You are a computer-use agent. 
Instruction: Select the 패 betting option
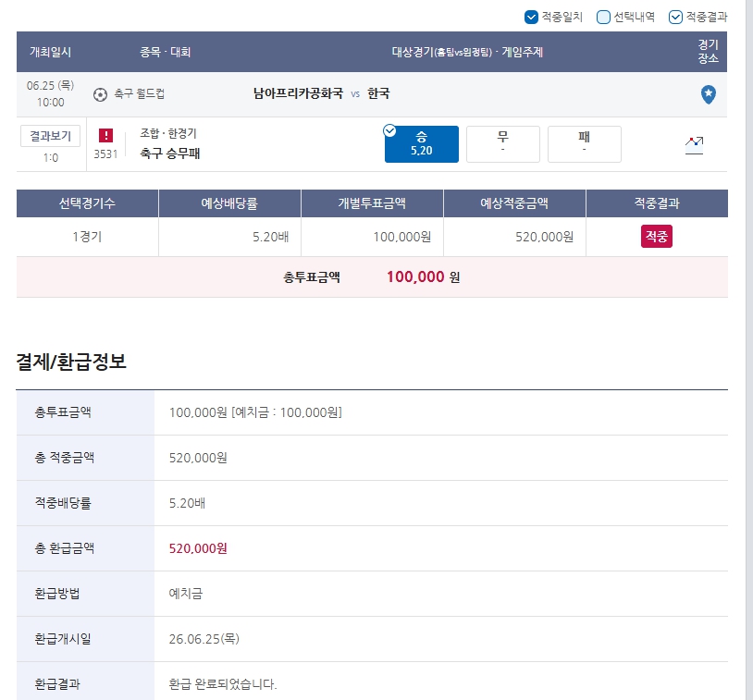(x=585, y=144)
